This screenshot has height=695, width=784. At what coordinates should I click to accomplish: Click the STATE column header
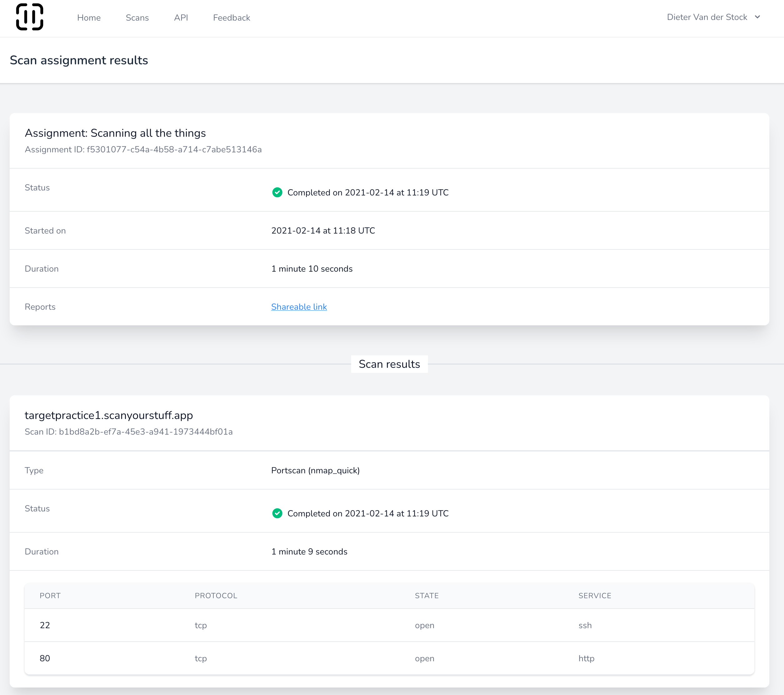pos(427,595)
